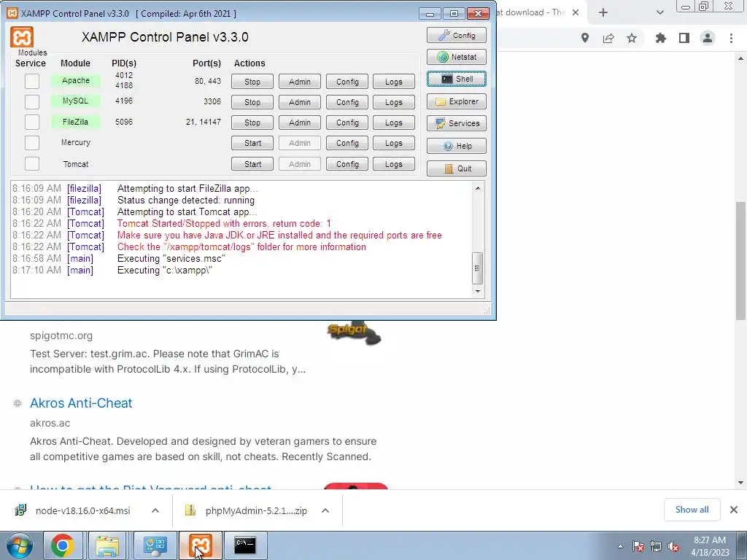The width and height of the screenshot is (747, 560).
Task: Open Chrome tab search chevron
Action: coord(659,12)
